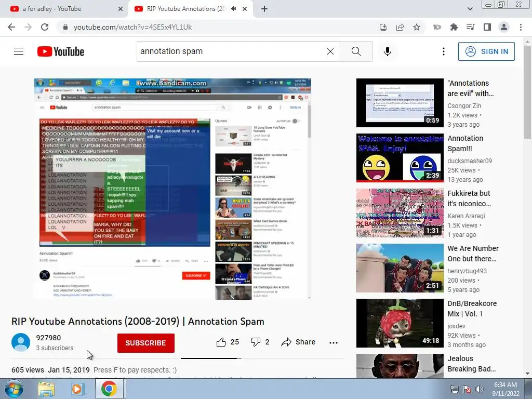
Task: Share this page from the address bar
Action: point(400,27)
